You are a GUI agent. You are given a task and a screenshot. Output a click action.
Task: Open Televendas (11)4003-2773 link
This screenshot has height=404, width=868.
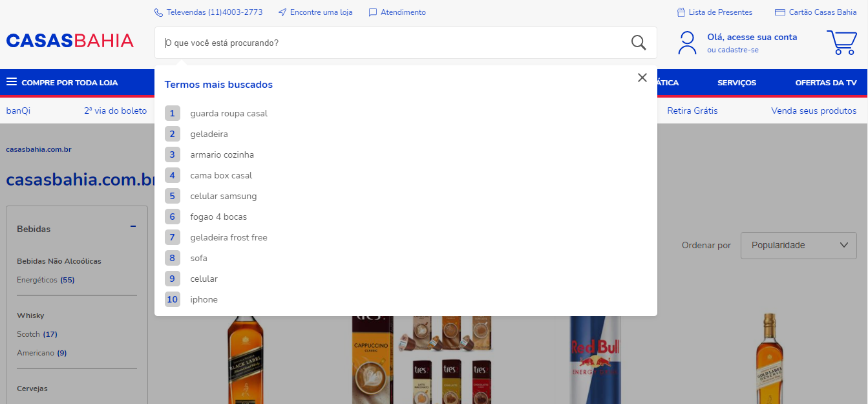209,12
